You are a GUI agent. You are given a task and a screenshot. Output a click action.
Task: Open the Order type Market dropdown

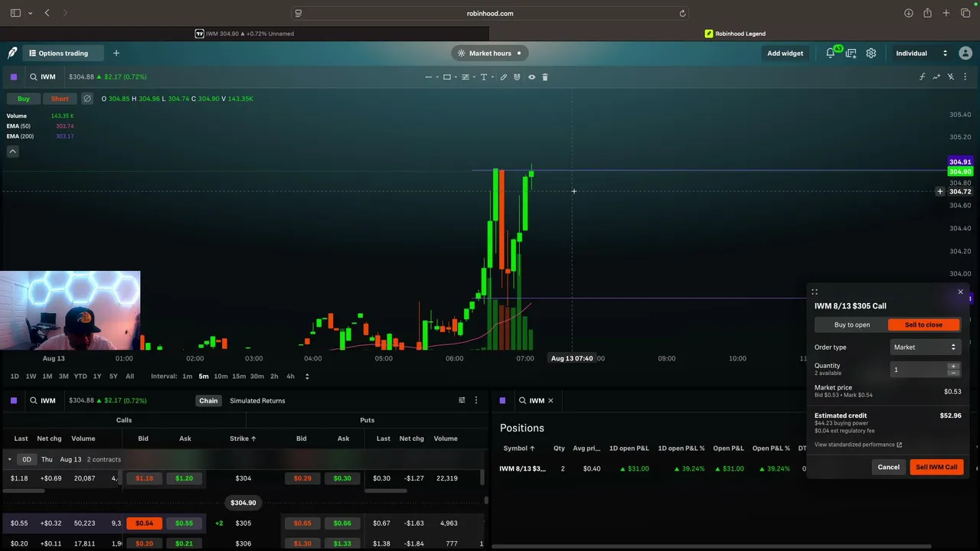(925, 347)
